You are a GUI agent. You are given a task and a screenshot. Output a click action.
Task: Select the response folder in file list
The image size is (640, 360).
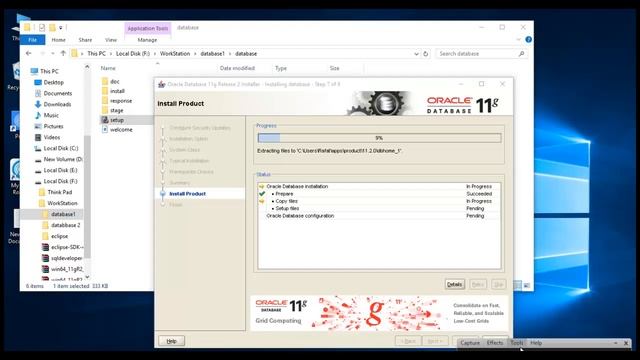(x=121, y=101)
